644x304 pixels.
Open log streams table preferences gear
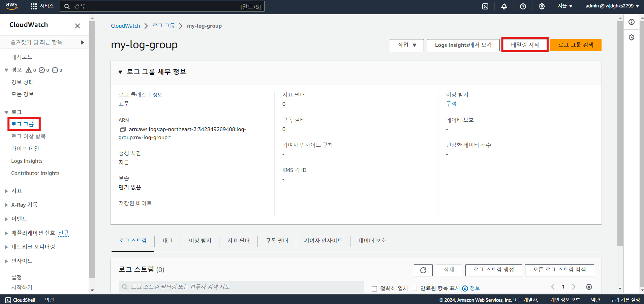point(589,287)
